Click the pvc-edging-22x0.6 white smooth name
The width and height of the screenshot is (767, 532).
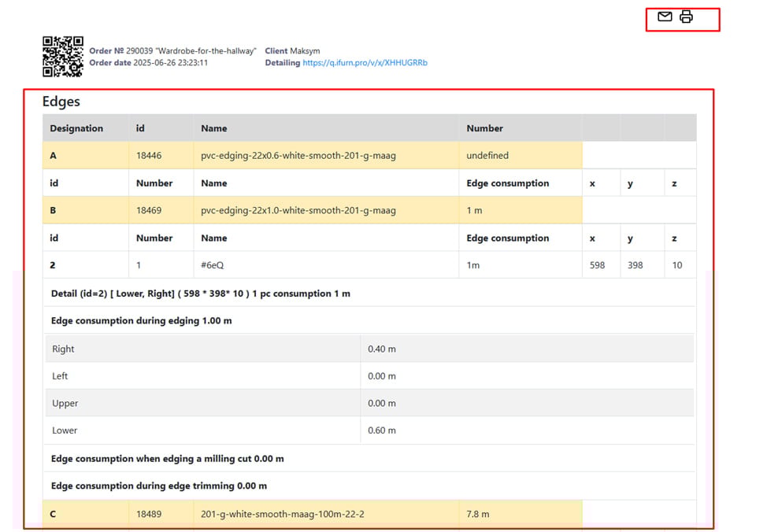[x=298, y=156]
